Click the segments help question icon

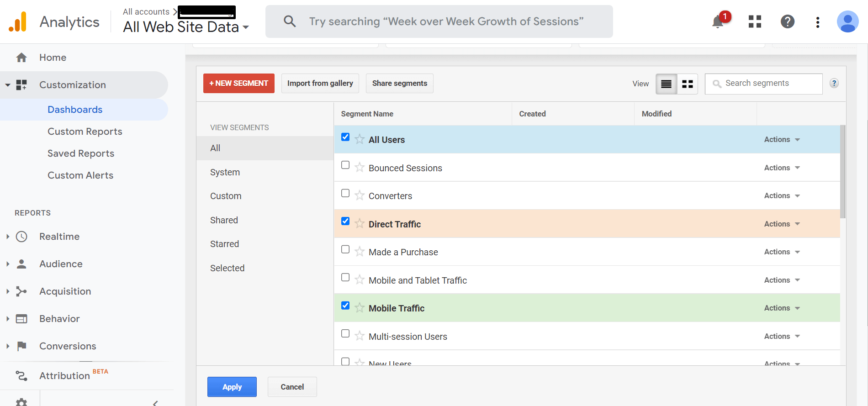pos(834,83)
